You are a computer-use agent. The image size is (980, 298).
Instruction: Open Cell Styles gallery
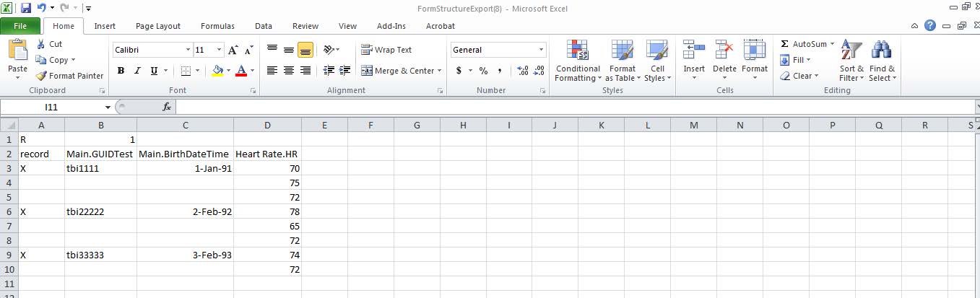(657, 61)
